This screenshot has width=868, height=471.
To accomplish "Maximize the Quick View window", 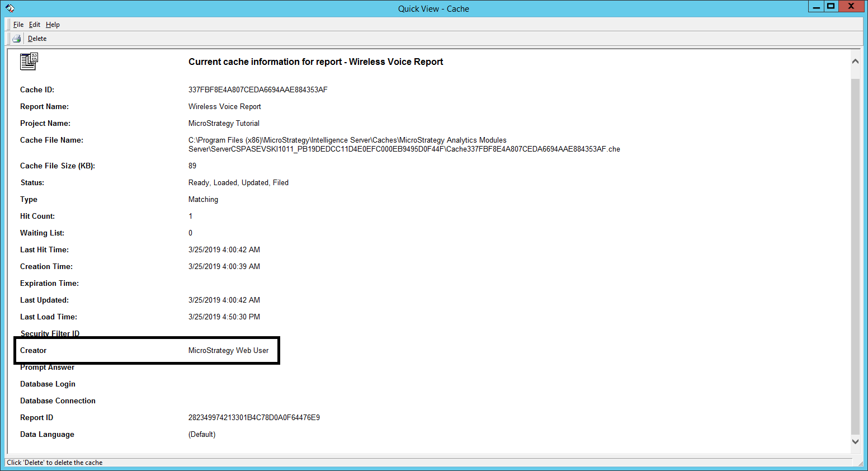I will click(x=831, y=7).
